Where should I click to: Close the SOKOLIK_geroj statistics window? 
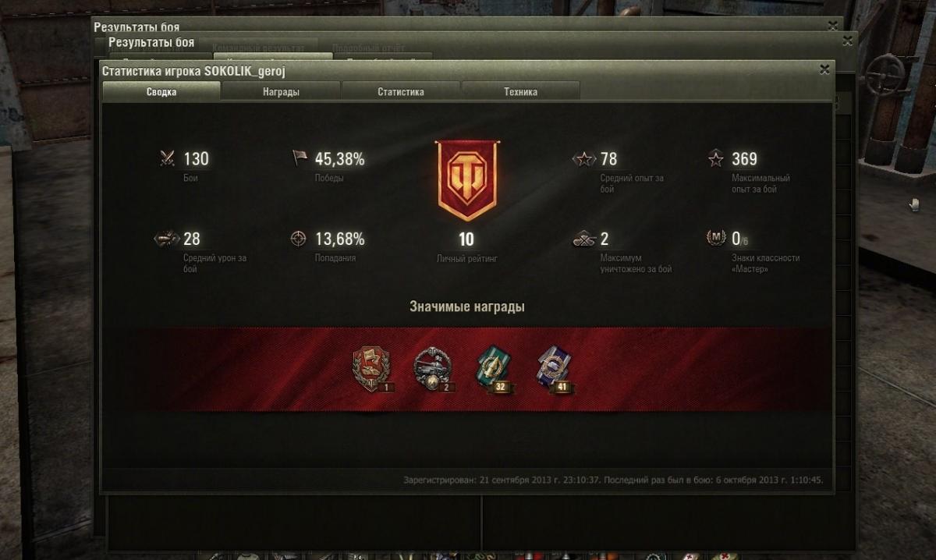(x=824, y=69)
